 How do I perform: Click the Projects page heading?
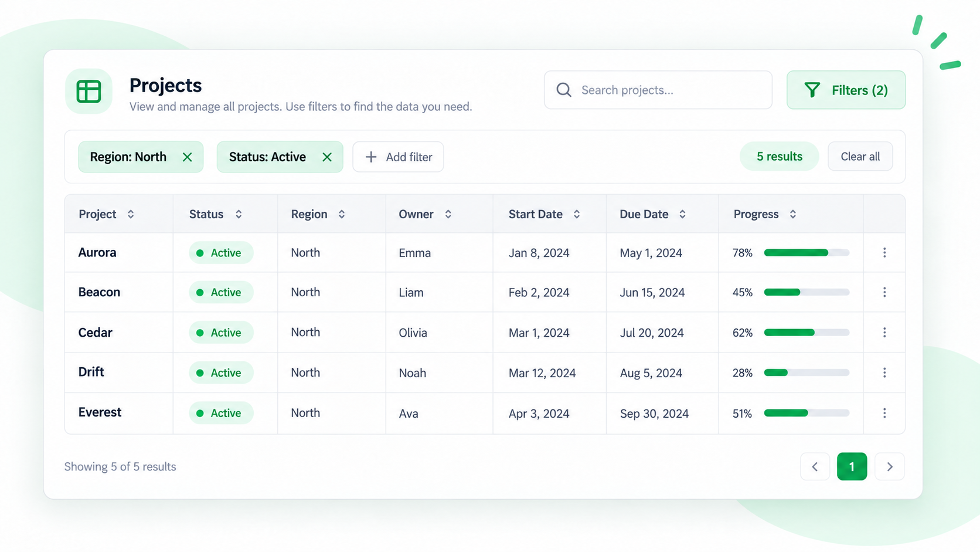165,85
